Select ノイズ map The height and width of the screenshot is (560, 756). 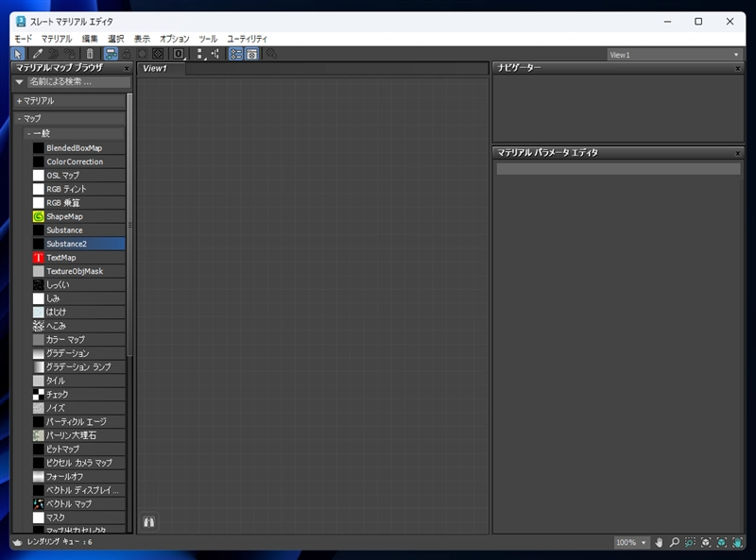(x=78, y=408)
